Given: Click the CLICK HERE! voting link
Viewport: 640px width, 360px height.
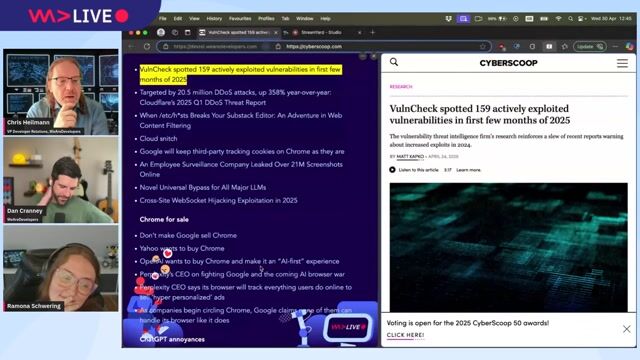Looking at the screenshot, I should pyautogui.click(x=405, y=335).
